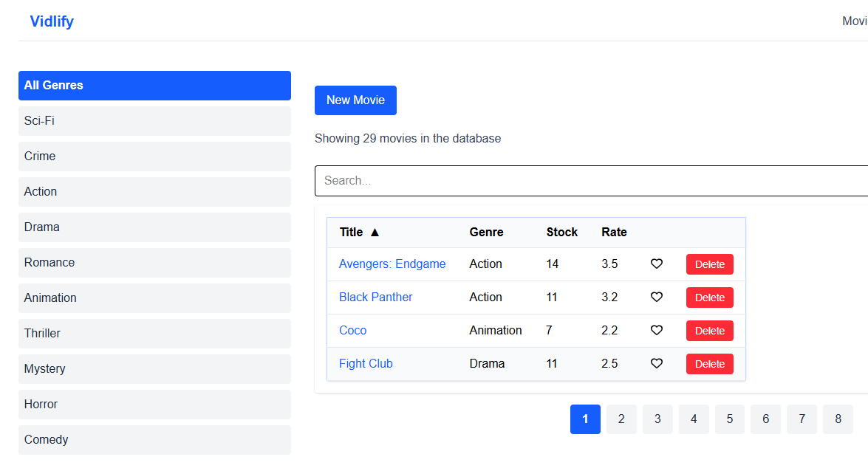The height and width of the screenshot is (471, 868).
Task: Sort the table by Genre column
Action: tap(486, 233)
